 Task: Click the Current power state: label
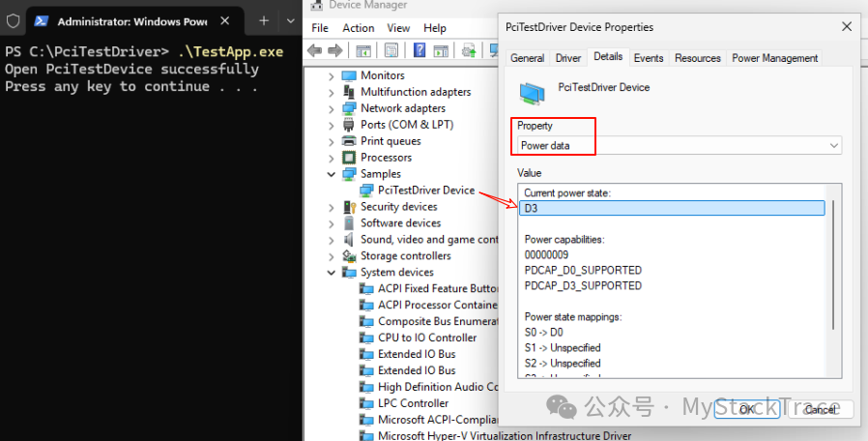pos(567,192)
